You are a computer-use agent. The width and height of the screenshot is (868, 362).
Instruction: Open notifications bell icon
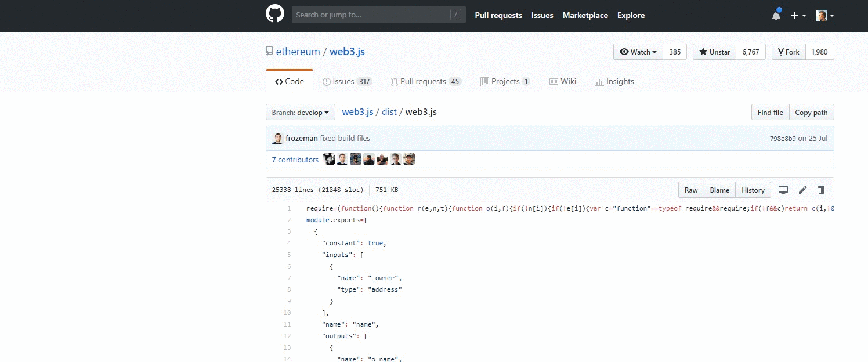point(776,15)
